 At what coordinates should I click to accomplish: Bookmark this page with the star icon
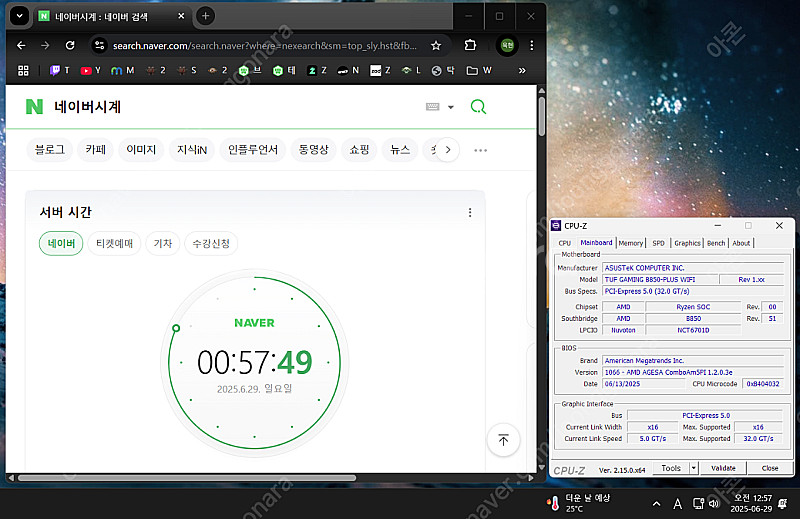pyautogui.click(x=436, y=45)
